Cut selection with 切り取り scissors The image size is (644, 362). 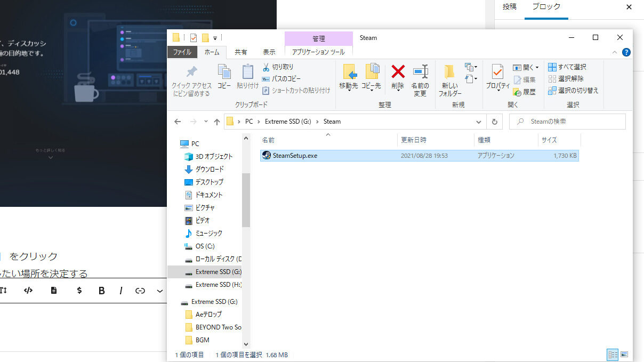(x=278, y=67)
